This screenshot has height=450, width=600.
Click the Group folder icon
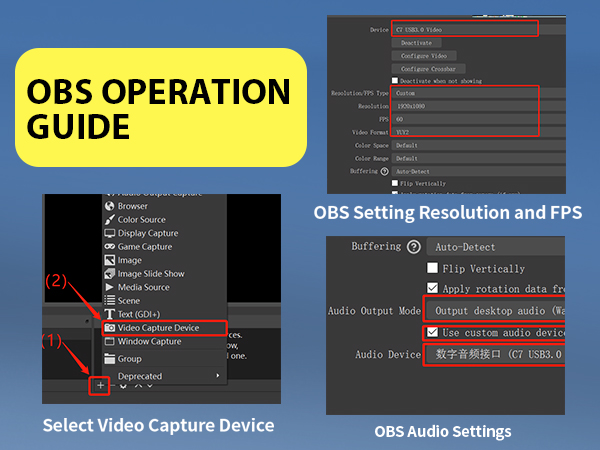110,359
